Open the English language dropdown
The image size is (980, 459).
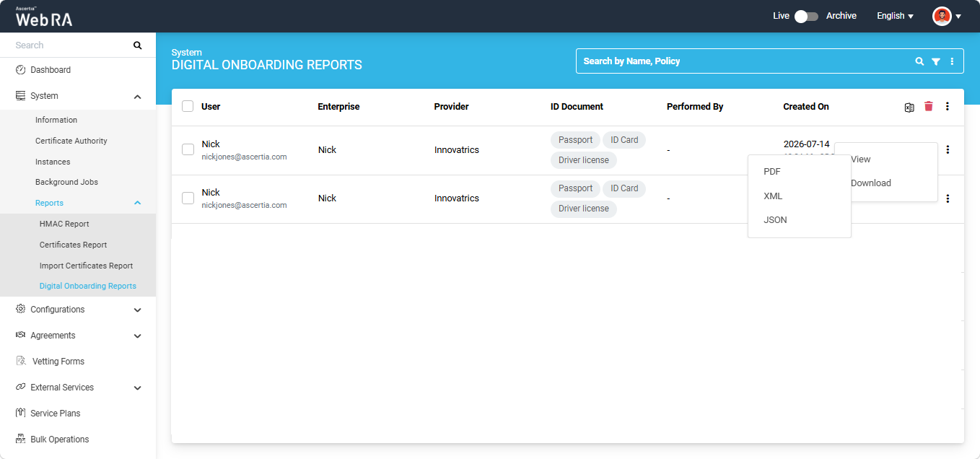[895, 16]
